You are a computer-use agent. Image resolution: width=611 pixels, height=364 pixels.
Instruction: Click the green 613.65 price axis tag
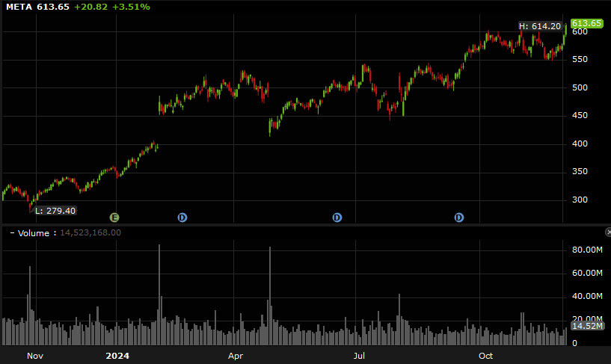pos(586,23)
